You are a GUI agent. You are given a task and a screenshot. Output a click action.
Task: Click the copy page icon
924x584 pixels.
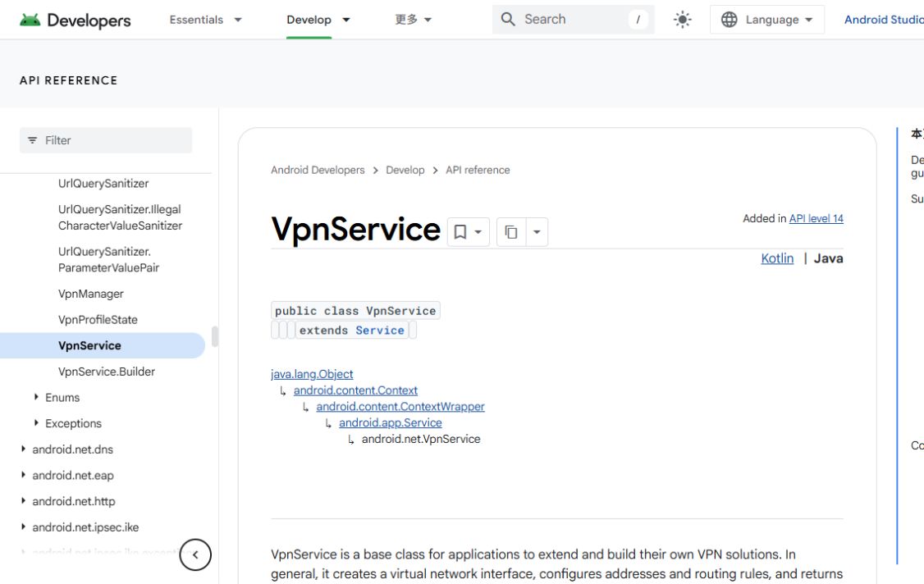pos(511,232)
